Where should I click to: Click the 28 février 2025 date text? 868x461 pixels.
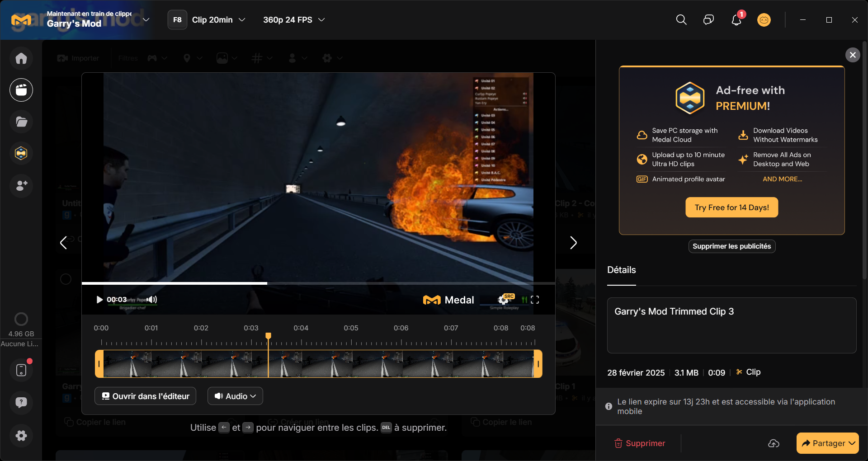(x=636, y=372)
